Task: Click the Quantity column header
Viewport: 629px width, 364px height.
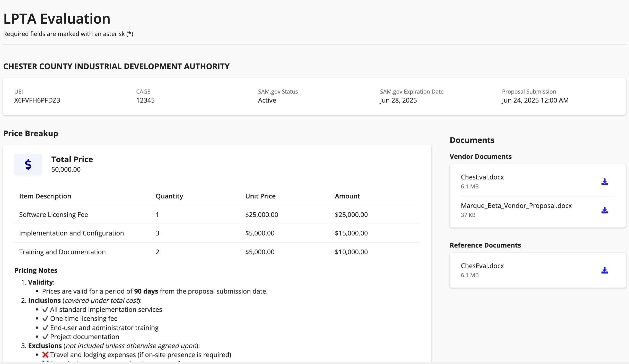Action: coord(169,196)
